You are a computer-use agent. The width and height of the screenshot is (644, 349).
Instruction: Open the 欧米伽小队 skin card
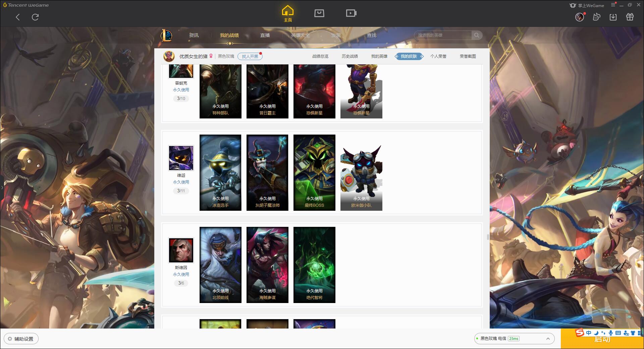pos(361,172)
